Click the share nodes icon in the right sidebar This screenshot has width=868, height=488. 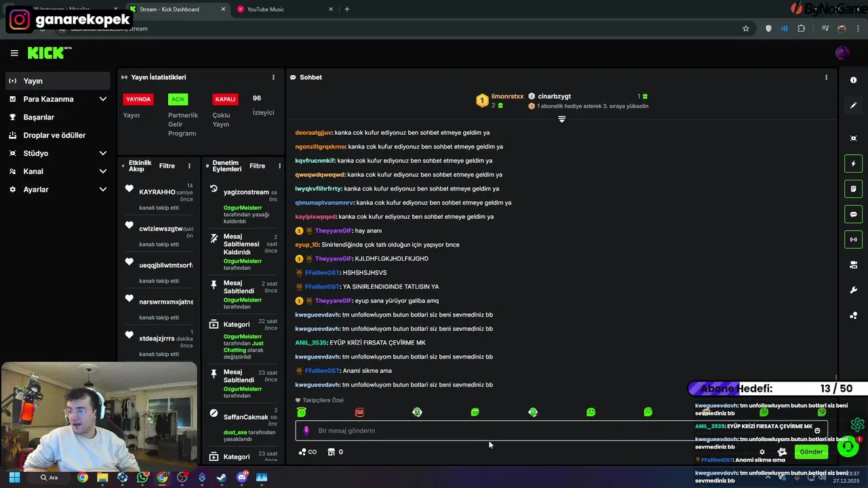click(x=853, y=316)
